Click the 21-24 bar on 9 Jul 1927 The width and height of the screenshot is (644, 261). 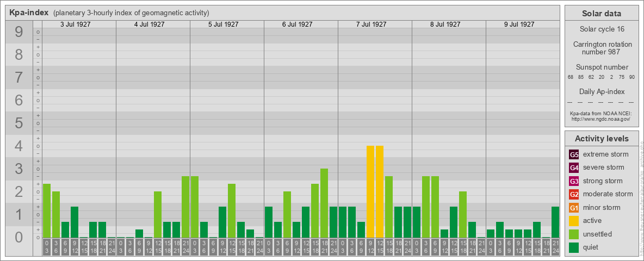tap(555, 222)
